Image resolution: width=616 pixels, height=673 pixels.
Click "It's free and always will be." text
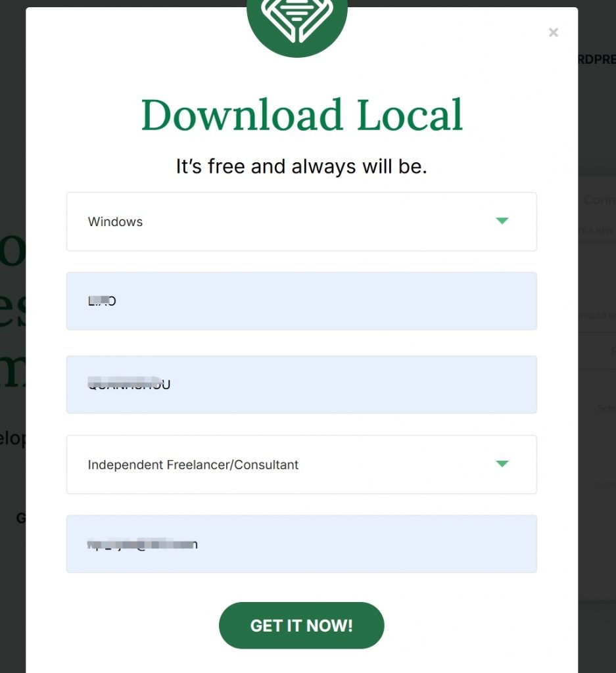(x=301, y=166)
